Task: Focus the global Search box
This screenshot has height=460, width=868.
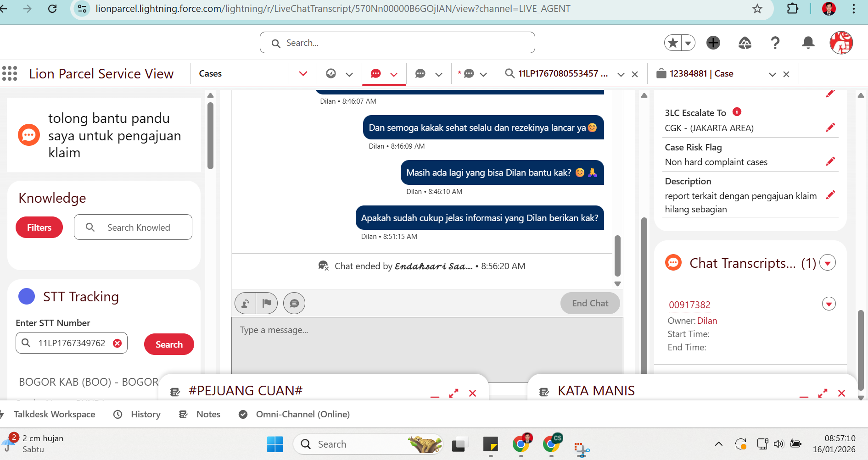Action: [397, 43]
